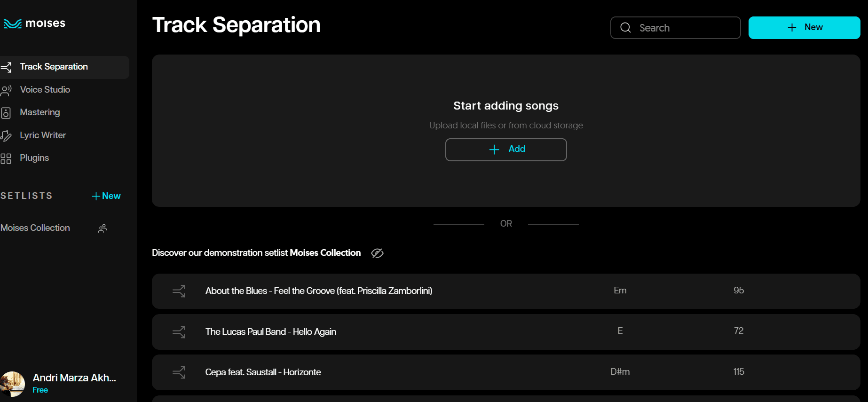This screenshot has height=402, width=868.
Task: Click the separation icon for Horizonte track
Action: tap(179, 372)
